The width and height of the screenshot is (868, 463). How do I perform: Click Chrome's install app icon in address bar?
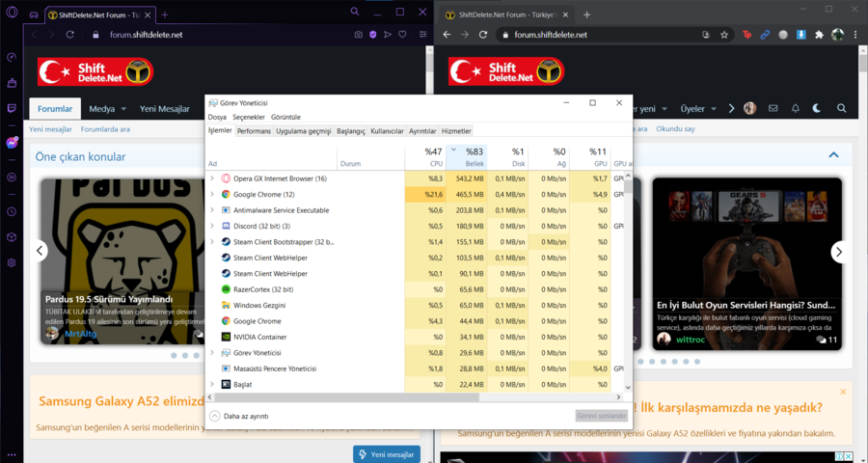706,35
